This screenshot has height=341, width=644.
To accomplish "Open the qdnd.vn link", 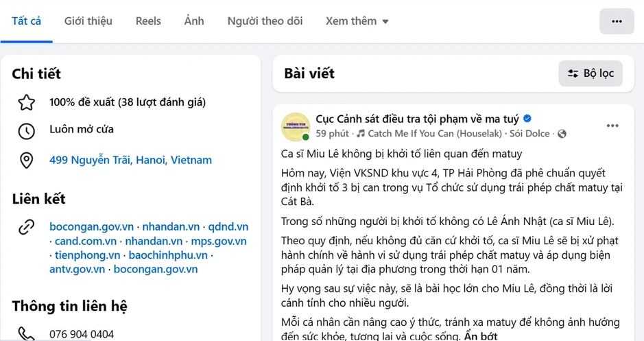I will click(228, 227).
